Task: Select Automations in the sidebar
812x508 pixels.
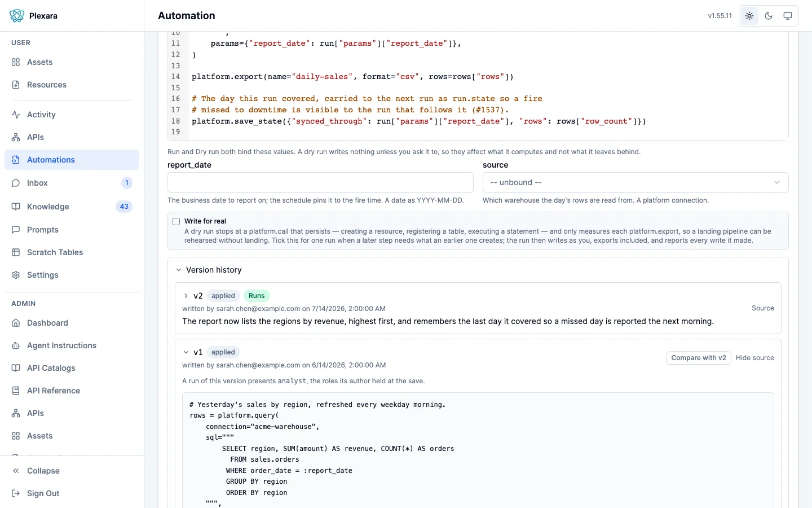Action: 72,160
